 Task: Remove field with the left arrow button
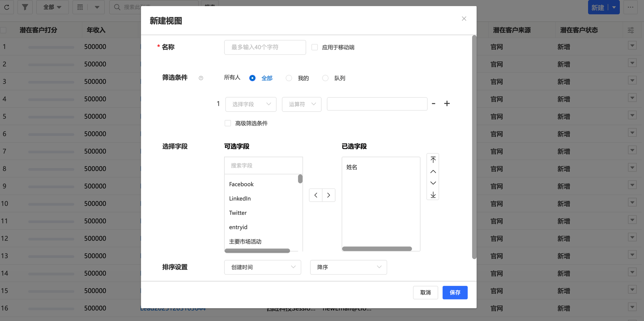316,195
